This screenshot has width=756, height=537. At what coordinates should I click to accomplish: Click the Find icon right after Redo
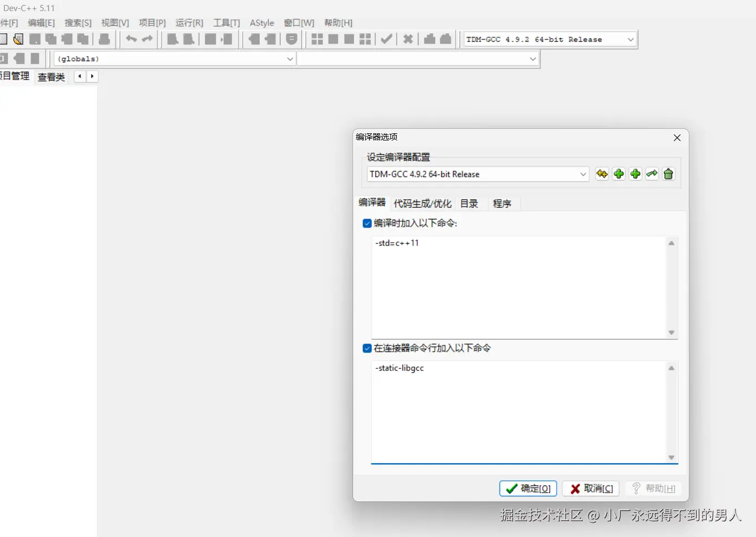coord(173,39)
